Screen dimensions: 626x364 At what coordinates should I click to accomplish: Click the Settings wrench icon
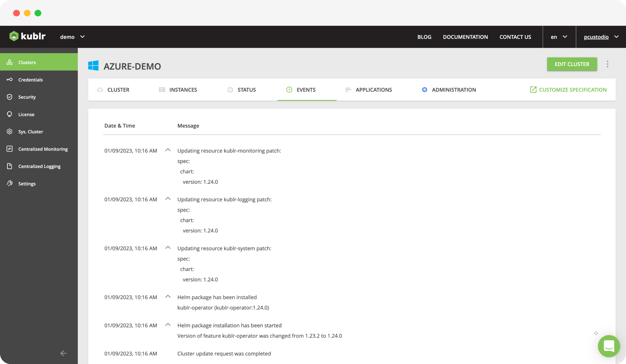10,183
